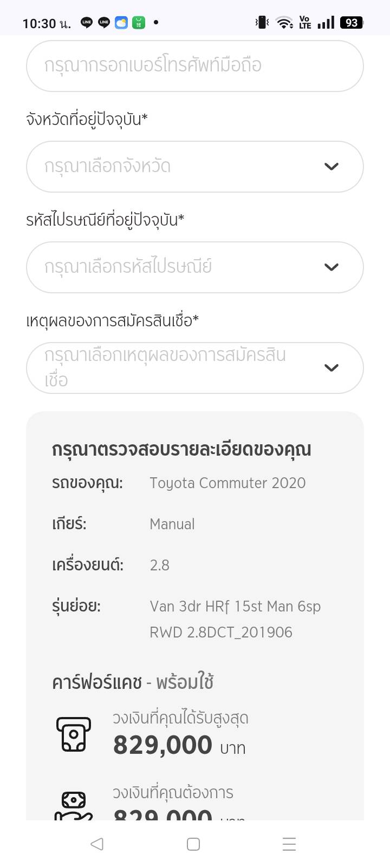Expand loan reason list with chevron
Screen dimensions: 390x868
331,368
